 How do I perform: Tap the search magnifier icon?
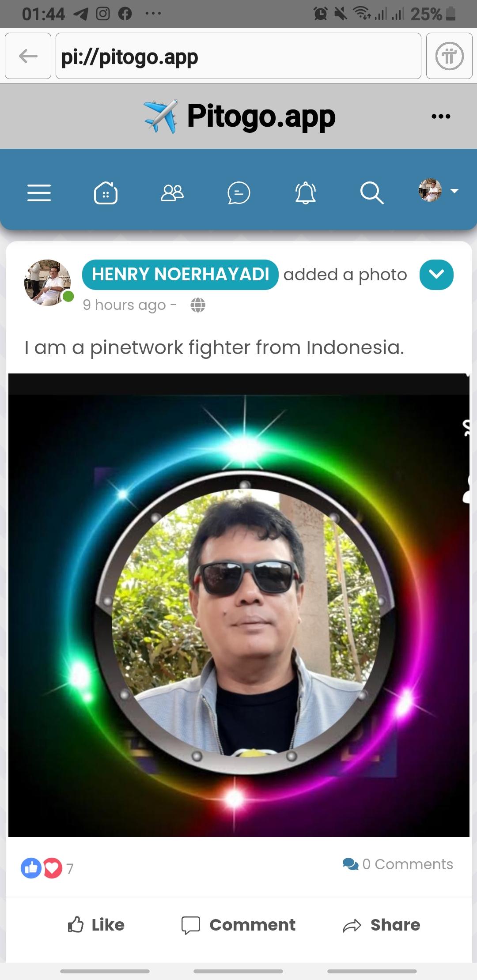tap(371, 193)
